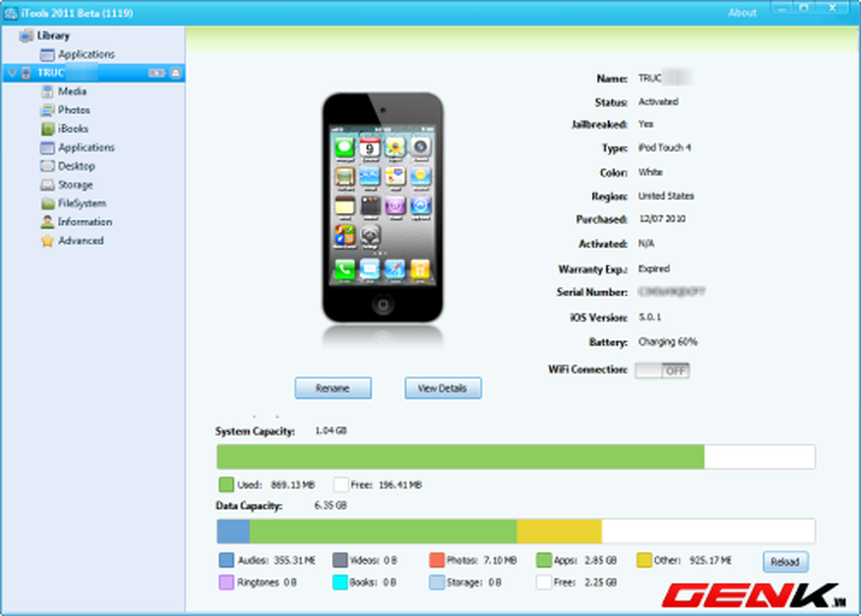This screenshot has height=616, width=861.
Task: Click the View Details button
Action: coord(443,388)
